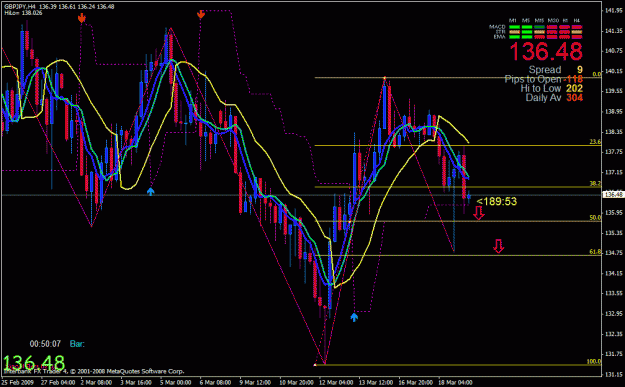The width and height of the screenshot is (625, 387).
Task: Click the Spread value 9
Action: click(580, 70)
